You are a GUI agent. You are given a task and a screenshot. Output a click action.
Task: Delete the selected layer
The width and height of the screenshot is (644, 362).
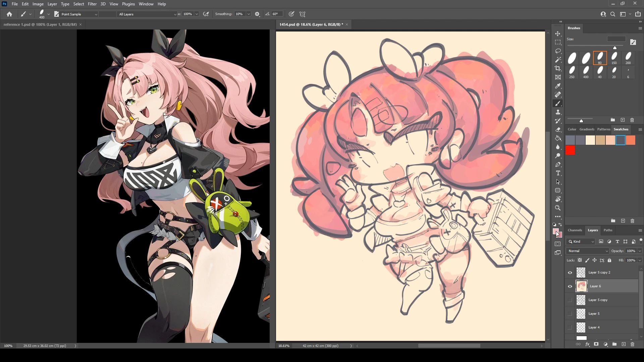[x=632, y=344]
